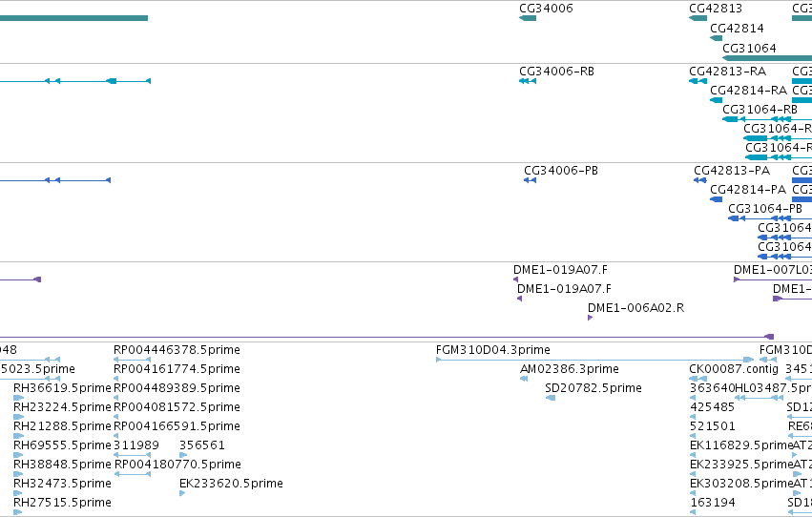The width and height of the screenshot is (812, 517).
Task: Click the EK233620.5prime label
Action: pyautogui.click(x=231, y=484)
